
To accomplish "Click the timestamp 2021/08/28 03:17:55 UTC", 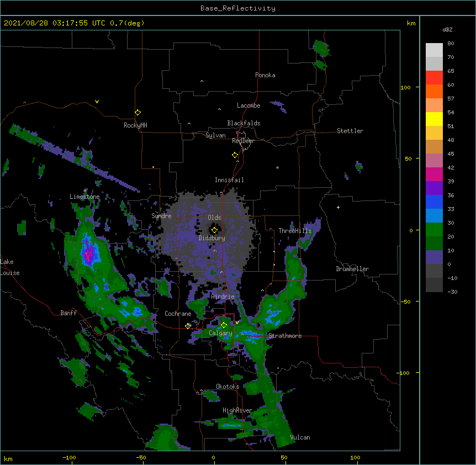I will click(54, 23).
